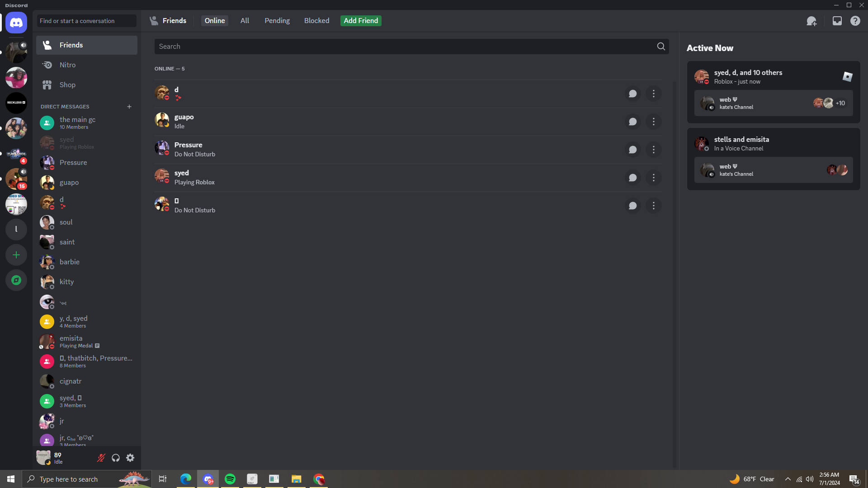
Task: Create a new DM with plus icon
Action: coord(129,107)
